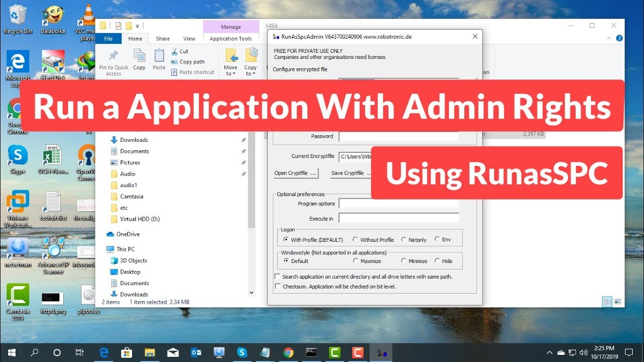Screen dimensions: 644x362
Task: Click in the Password field
Action: point(399,136)
